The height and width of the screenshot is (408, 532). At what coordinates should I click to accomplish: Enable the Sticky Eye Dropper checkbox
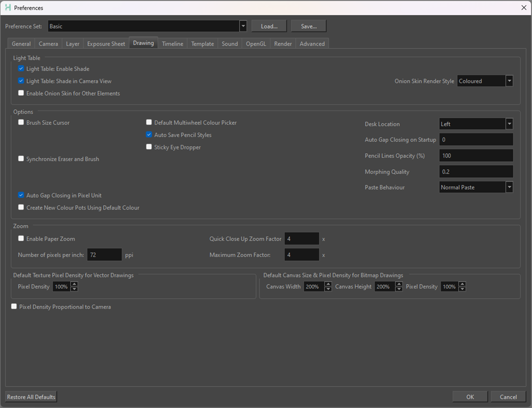click(x=149, y=147)
